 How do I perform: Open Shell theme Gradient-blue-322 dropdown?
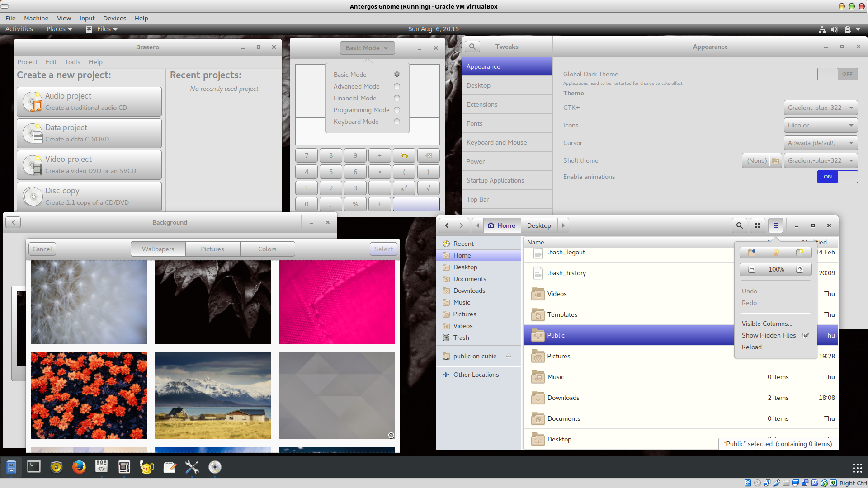click(821, 160)
